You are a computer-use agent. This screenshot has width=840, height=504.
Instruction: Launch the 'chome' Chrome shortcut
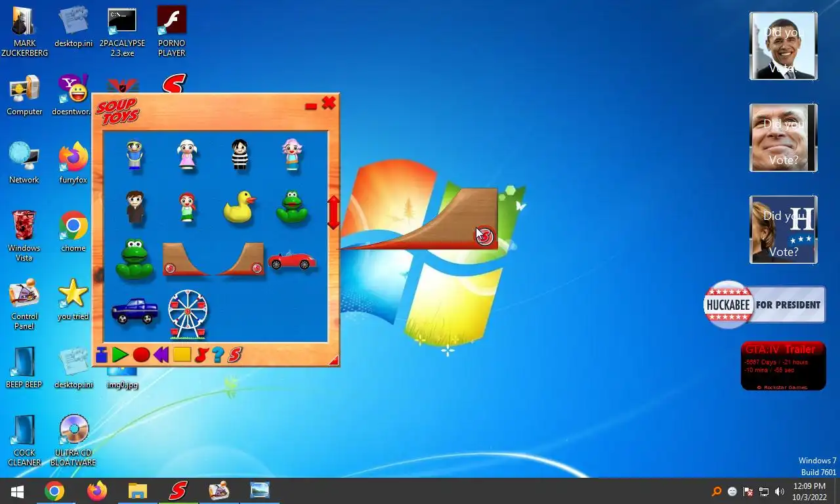click(73, 232)
